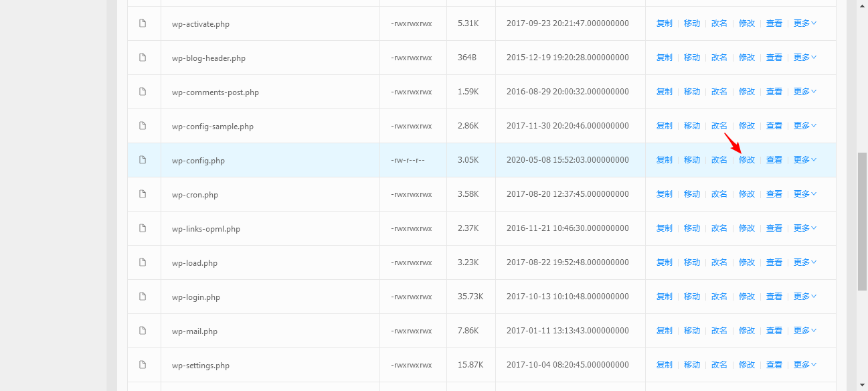Copy wp-activate.php using its 复制 link
The image size is (868, 391).
[x=665, y=23]
